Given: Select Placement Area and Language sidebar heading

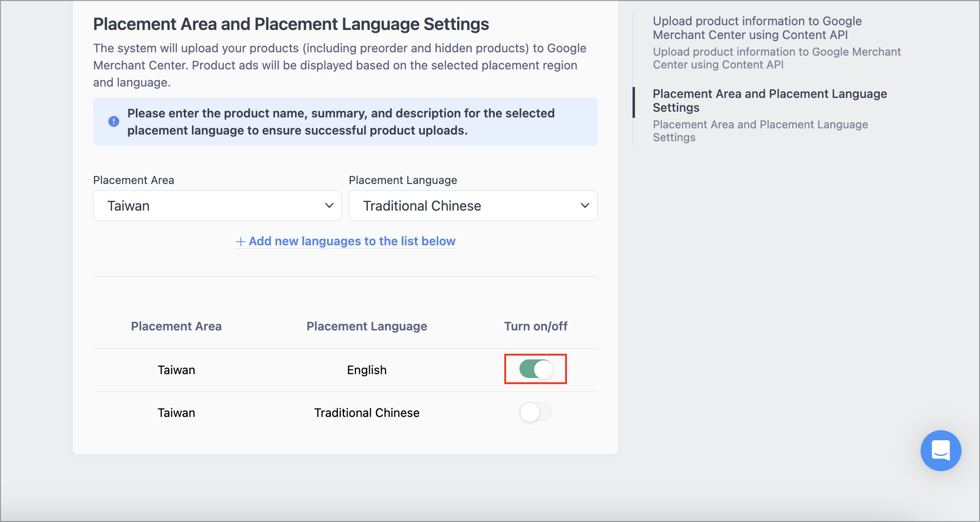Looking at the screenshot, I should [x=770, y=101].
